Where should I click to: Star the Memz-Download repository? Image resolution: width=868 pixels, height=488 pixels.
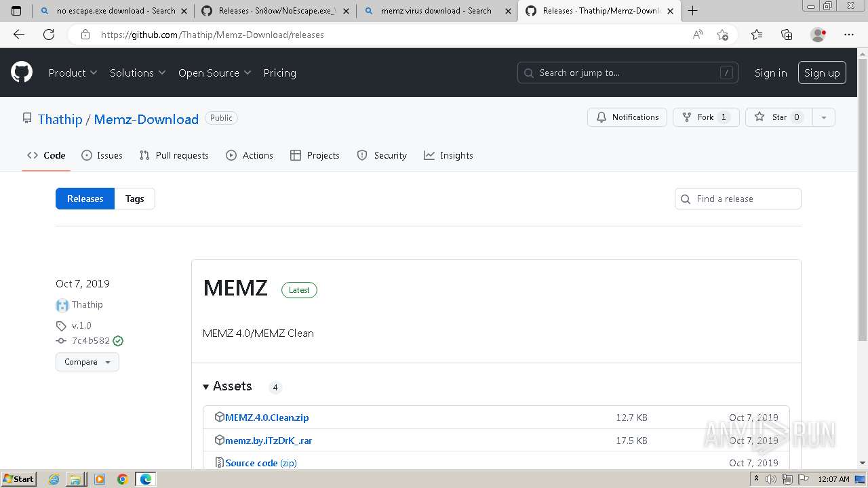778,117
